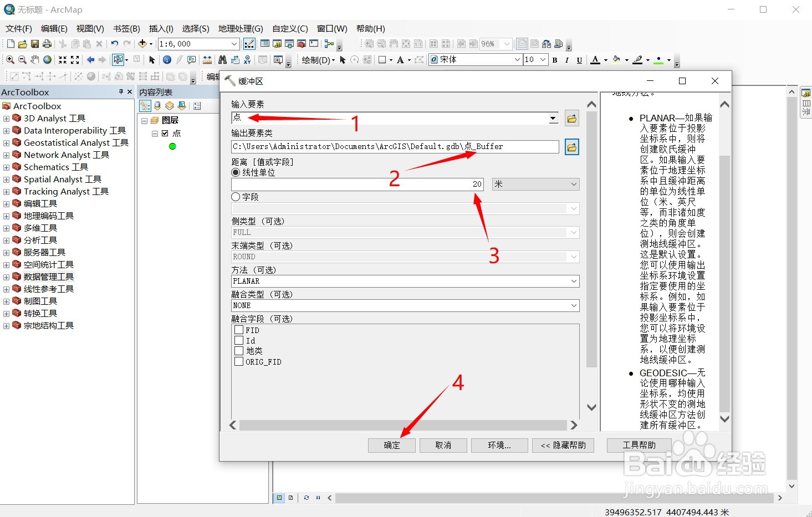This screenshot has width=812, height=517.
Task: Open the 融合类型 NONE dropdown
Action: coord(405,305)
